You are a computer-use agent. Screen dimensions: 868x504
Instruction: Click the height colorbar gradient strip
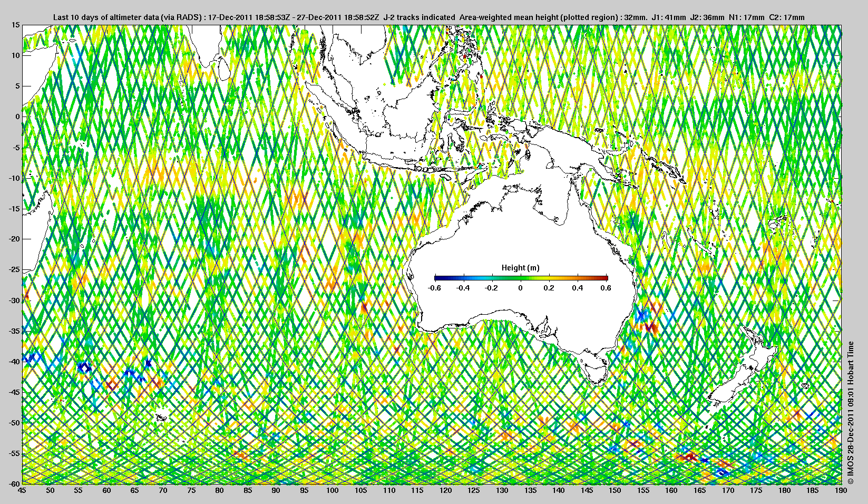[521, 278]
